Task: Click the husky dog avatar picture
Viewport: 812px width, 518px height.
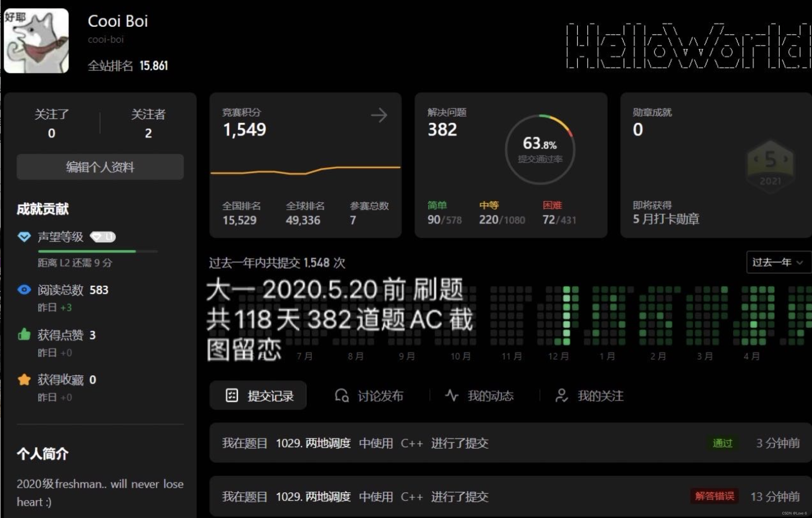Action: (36, 41)
